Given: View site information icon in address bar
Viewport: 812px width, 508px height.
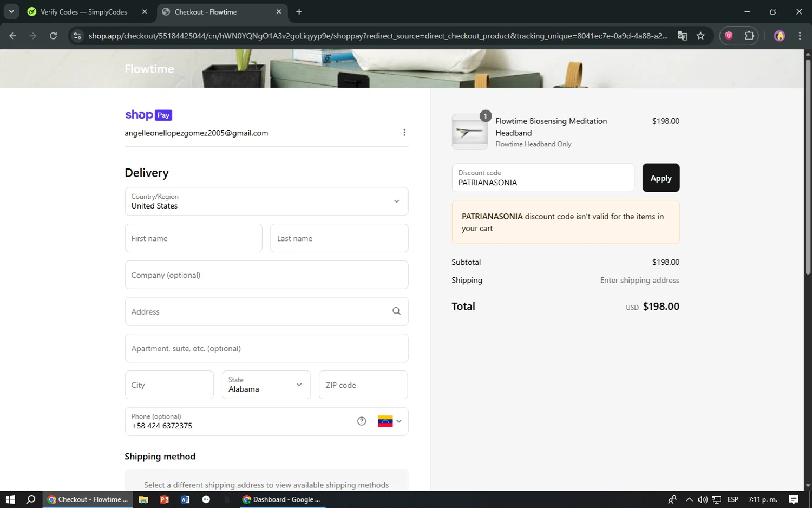Looking at the screenshot, I should (x=77, y=36).
